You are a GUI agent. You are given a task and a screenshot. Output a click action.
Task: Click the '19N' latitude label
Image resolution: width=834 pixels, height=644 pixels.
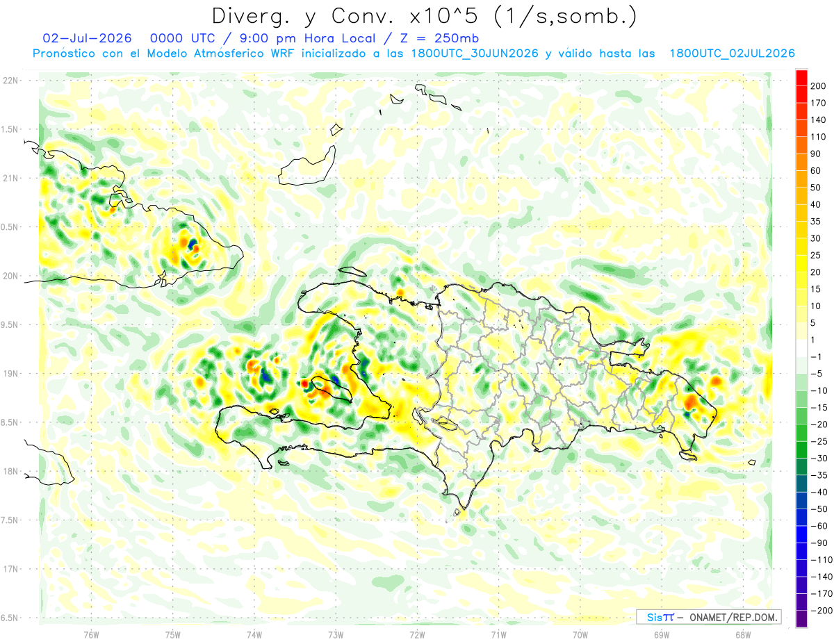[11, 374]
